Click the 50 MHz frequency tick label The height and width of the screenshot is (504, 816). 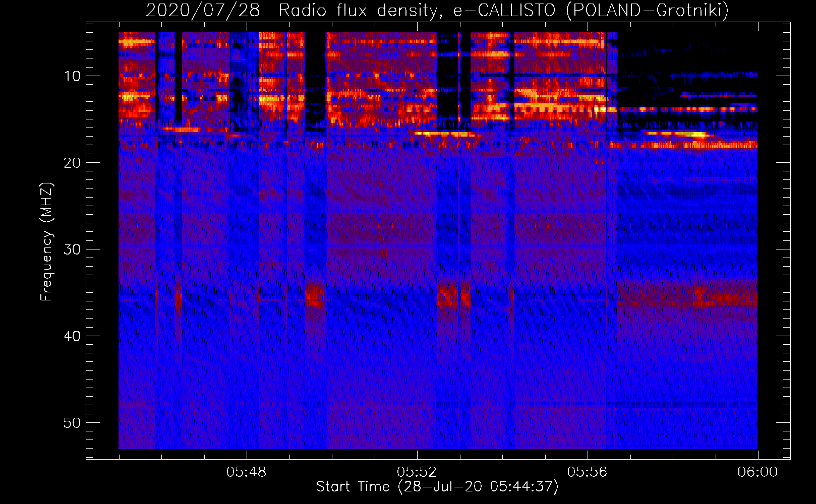click(73, 423)
